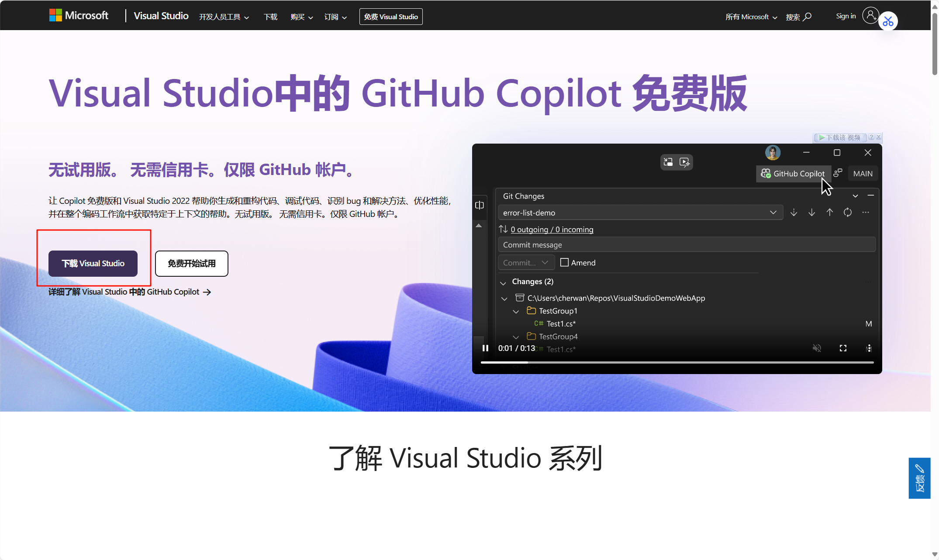Viewport: 939px width, 560px height.
Task: Click the 免费开始试用 button
Action: pyautogui.click(x=191, y=263)
